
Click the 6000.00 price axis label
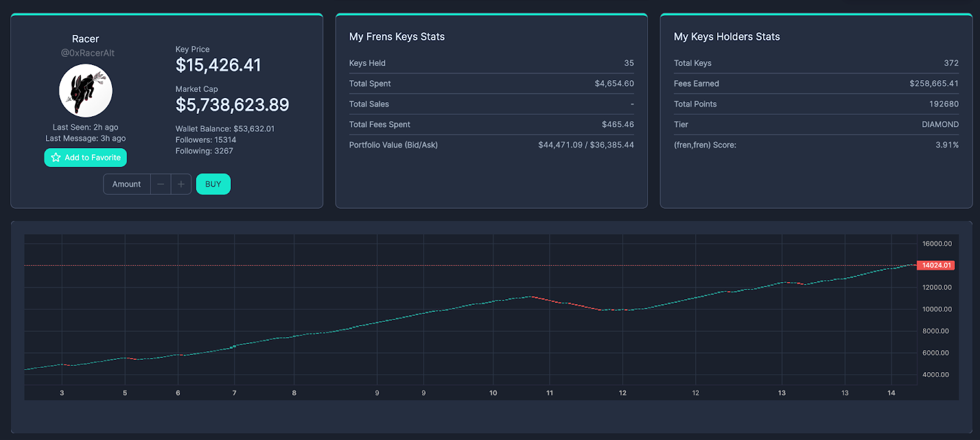pos(936,352)
